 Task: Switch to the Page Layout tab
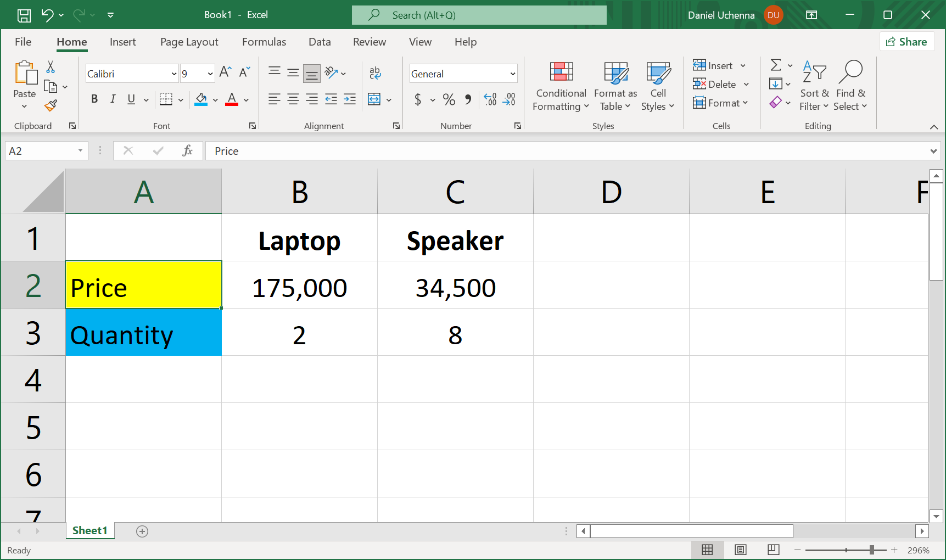(x=189, y=42)
